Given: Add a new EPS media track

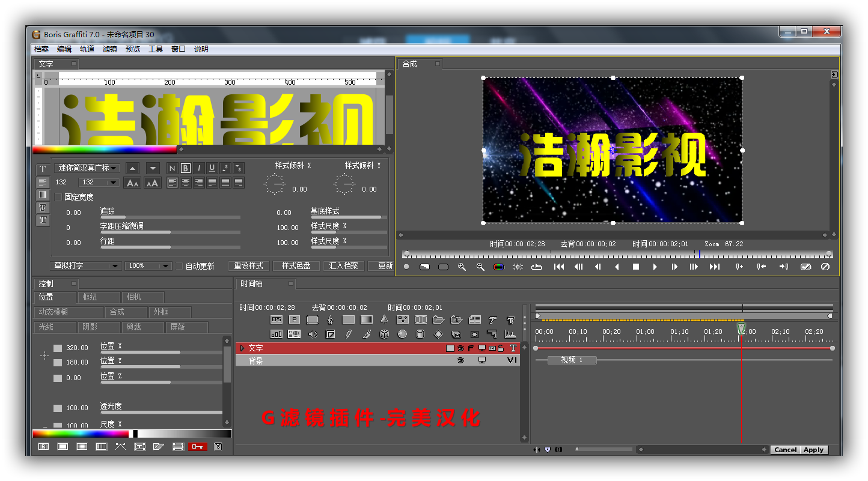Looking at the screenshot, I should pos(276,319).
